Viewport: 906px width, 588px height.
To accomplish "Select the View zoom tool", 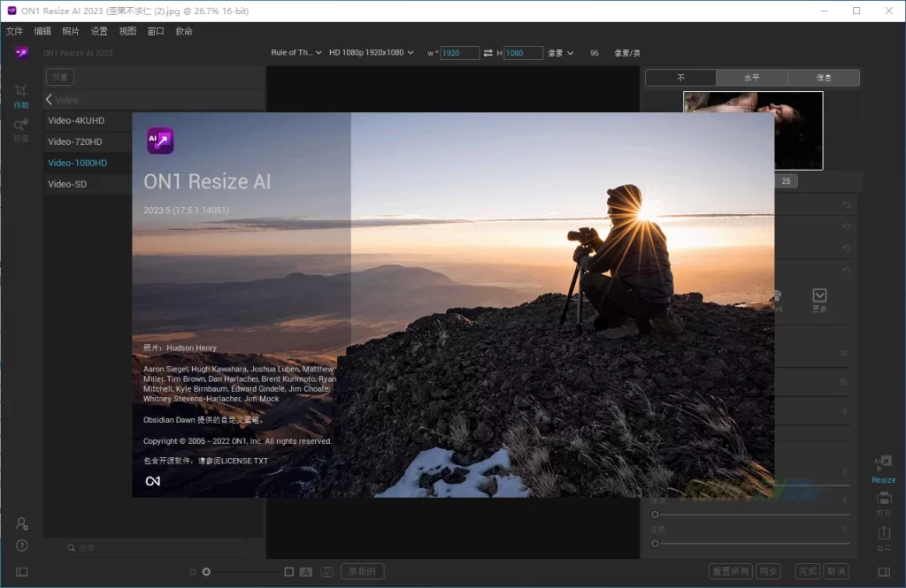I will pos(21,126).
